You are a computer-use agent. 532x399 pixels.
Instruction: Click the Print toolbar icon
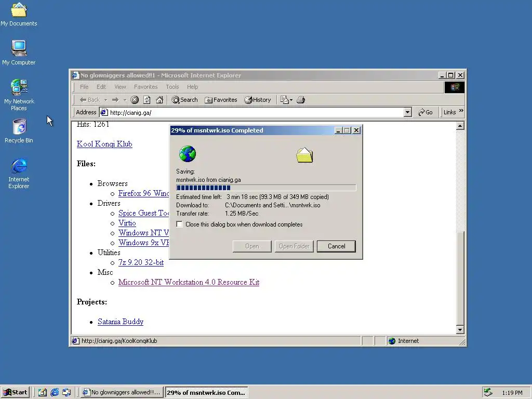pyautogui.click(x=301, y=100)
